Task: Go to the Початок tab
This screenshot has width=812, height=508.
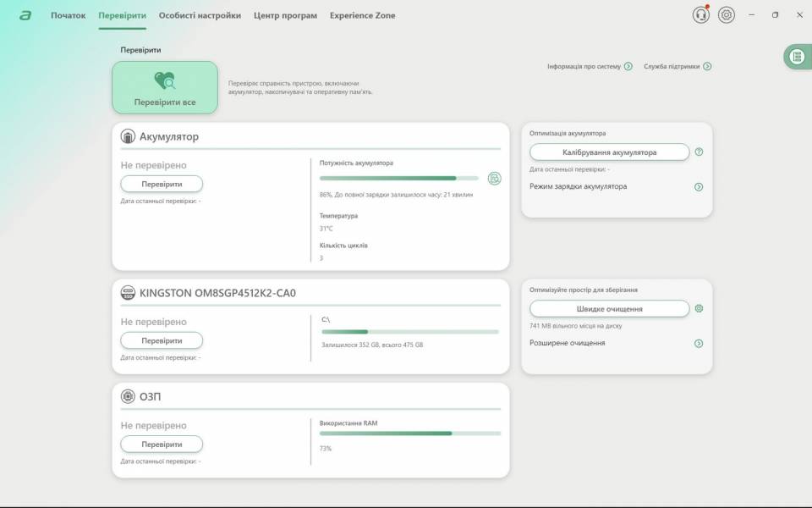Action: click(68, 15)
